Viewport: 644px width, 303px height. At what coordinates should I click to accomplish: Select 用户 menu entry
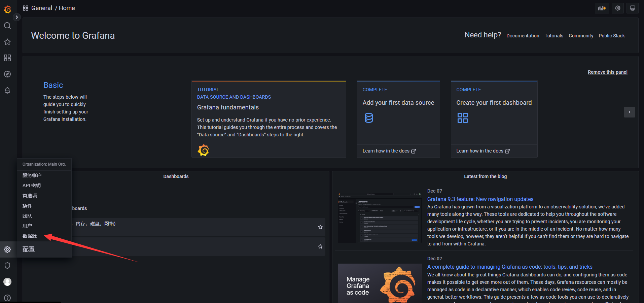coord(27,226)
